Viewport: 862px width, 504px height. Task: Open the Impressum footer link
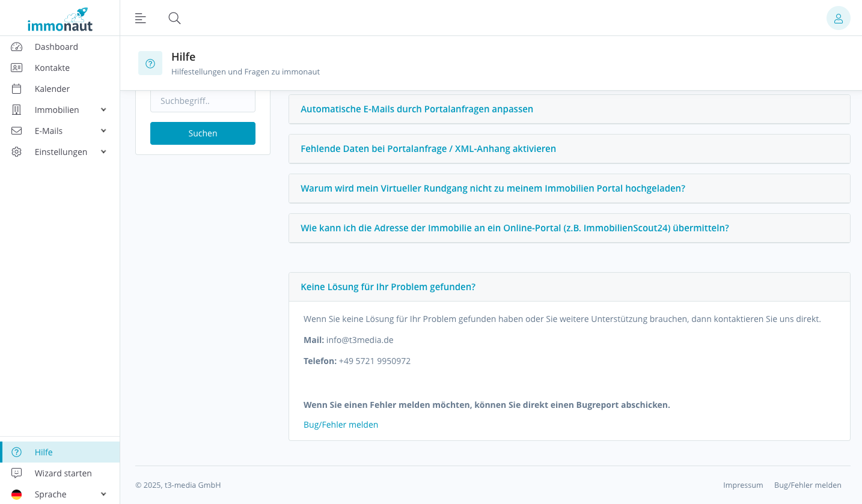743,485
